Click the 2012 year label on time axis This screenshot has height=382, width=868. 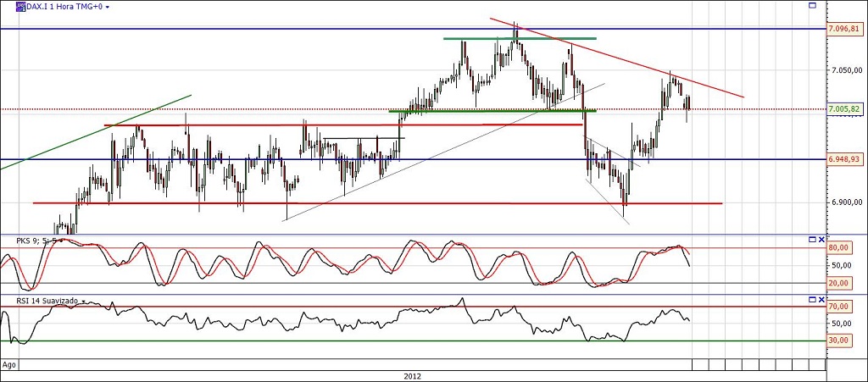click(x=413, y=376)
